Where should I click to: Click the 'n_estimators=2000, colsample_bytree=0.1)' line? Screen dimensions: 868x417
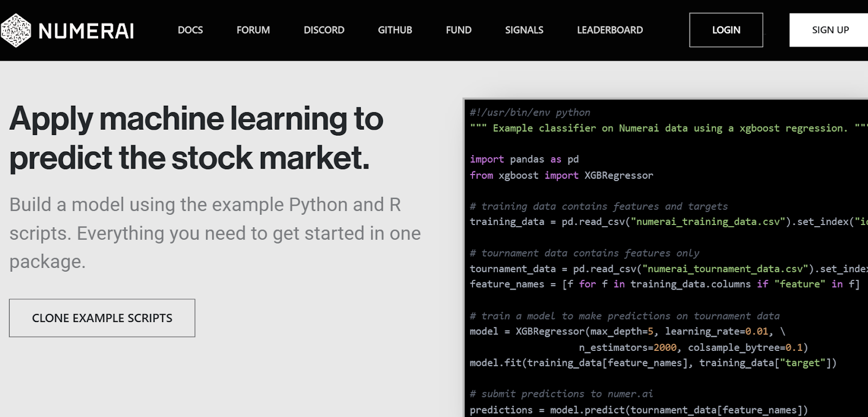coord(693,348)
